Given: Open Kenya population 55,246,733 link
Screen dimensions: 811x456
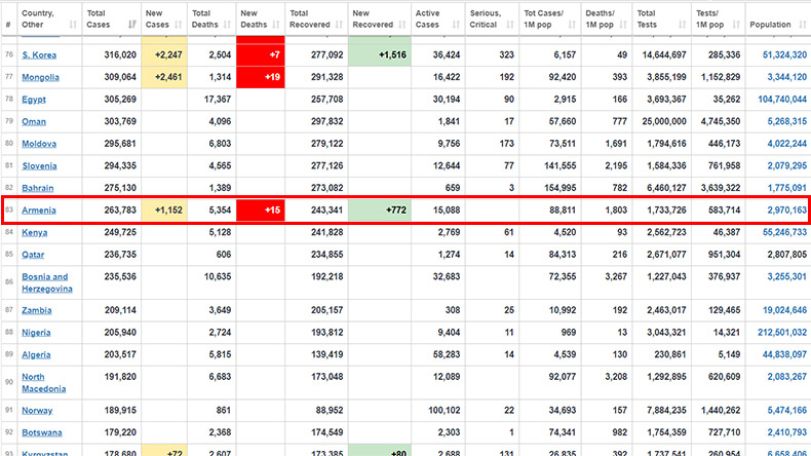Looking at the screenshot, I should pos(785,233).
